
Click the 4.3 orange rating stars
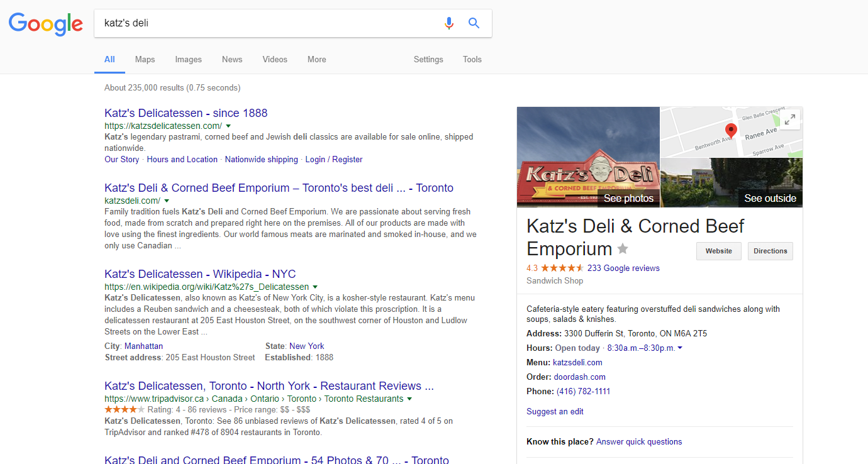pyautogui.click(x=562, y=268)
